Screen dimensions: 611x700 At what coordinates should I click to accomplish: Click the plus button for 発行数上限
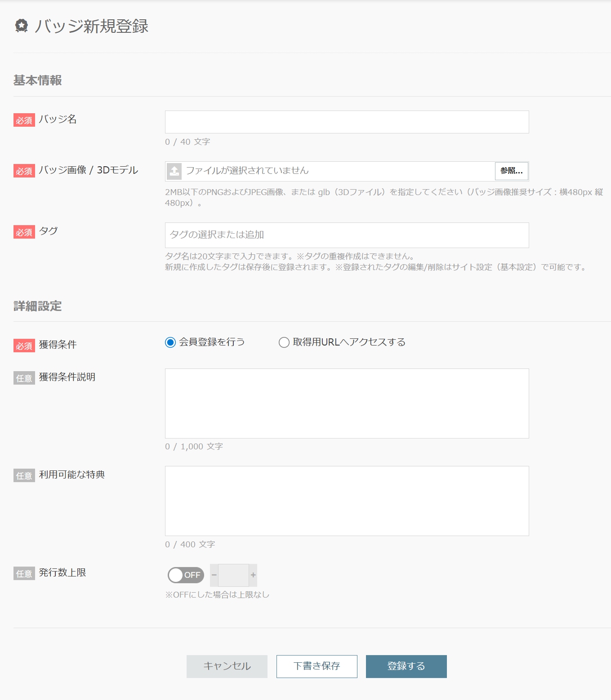pyautogui.click(x=253, y=575)
